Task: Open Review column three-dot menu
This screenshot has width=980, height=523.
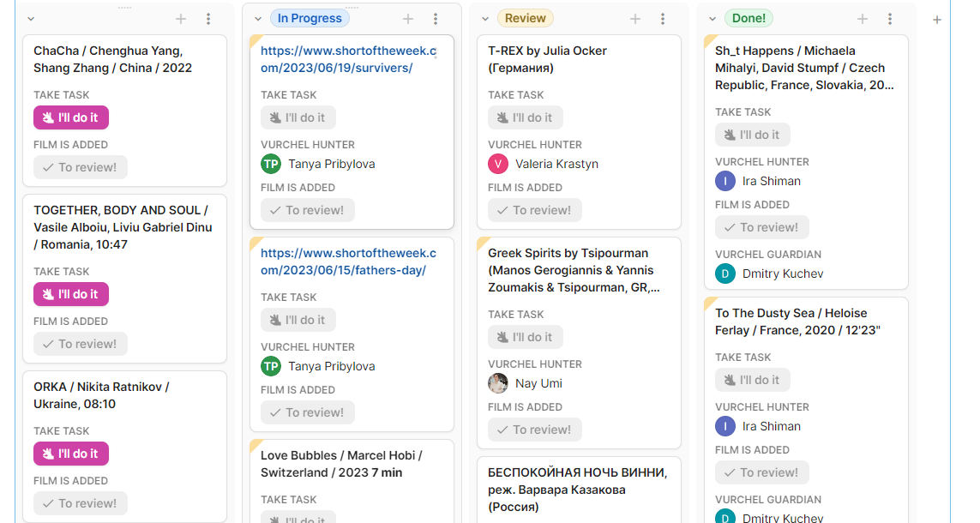Action: point(663,19)
